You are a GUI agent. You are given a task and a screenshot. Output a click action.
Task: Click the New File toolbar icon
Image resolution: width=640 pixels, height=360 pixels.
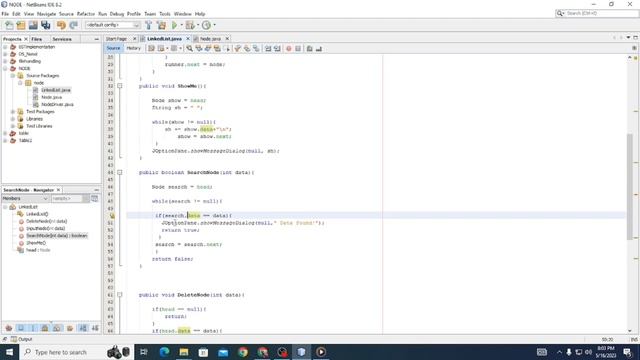[x=9, y=25]
